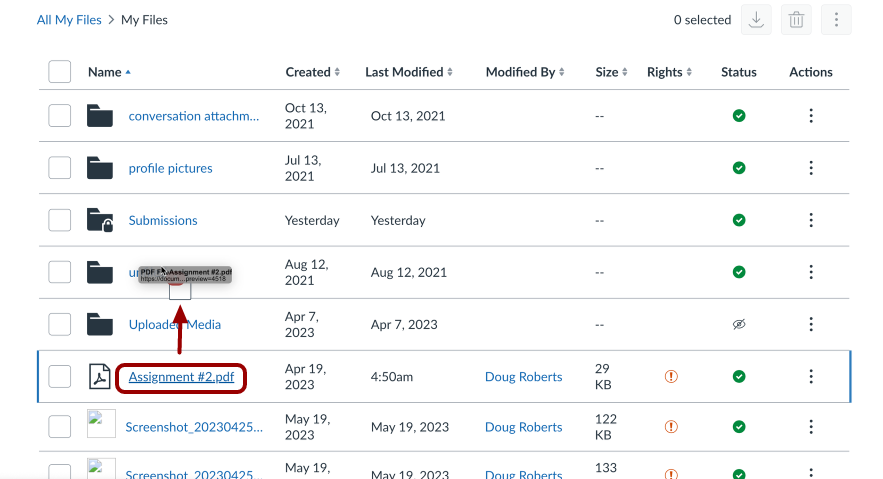883x479 pixels.
Task: Open actions menu for Submissions folder
Action: tap(811, 220)
